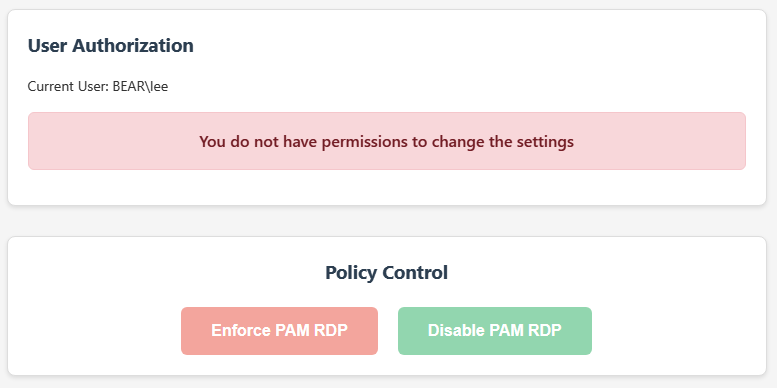Click the "change the settings" phrase
Viewport: 777px width, 388px height.
pyautogui.click(x=502, y=142)
